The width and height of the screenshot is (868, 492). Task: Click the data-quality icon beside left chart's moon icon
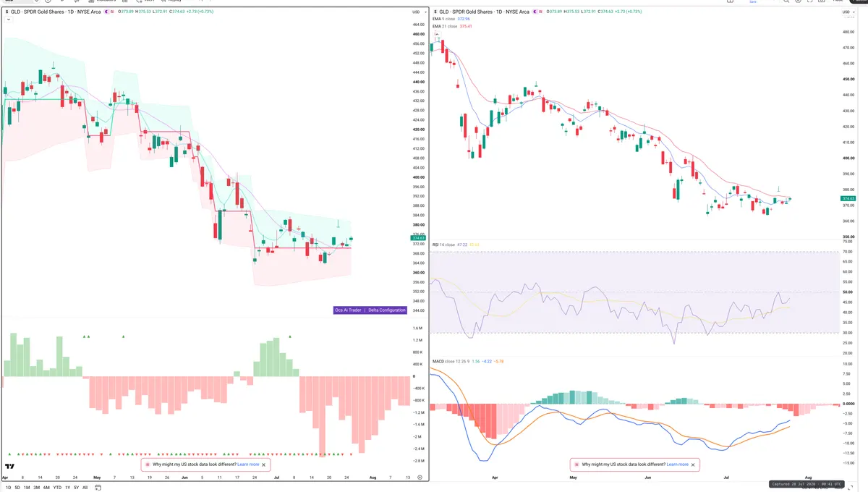(113, 12)
